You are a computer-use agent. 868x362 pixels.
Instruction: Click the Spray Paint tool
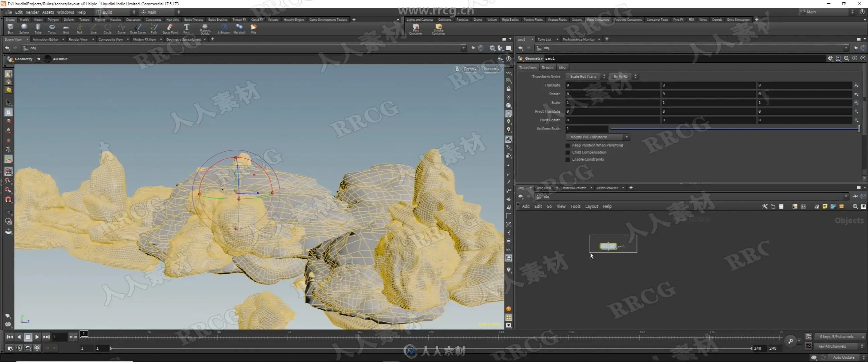(x=170, y=28)
